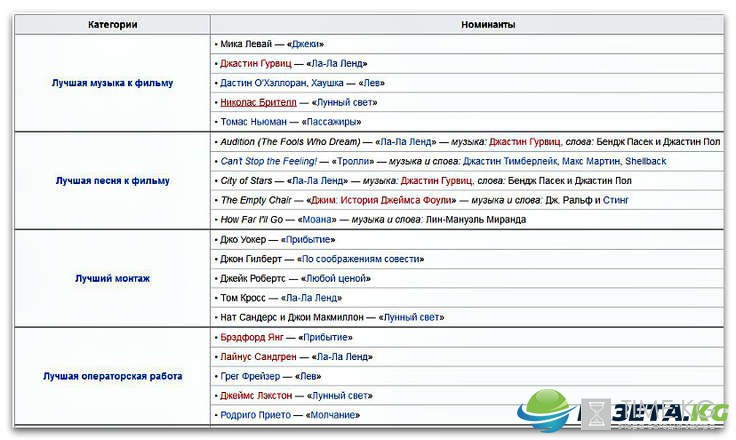Click the 'Тролли' film link

[x=353, y=161]
